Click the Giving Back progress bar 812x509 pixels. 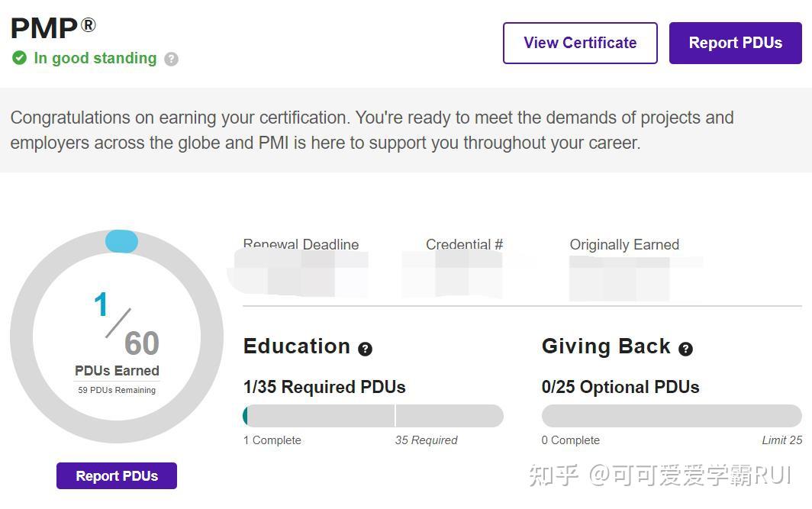[x=671, y=415]
